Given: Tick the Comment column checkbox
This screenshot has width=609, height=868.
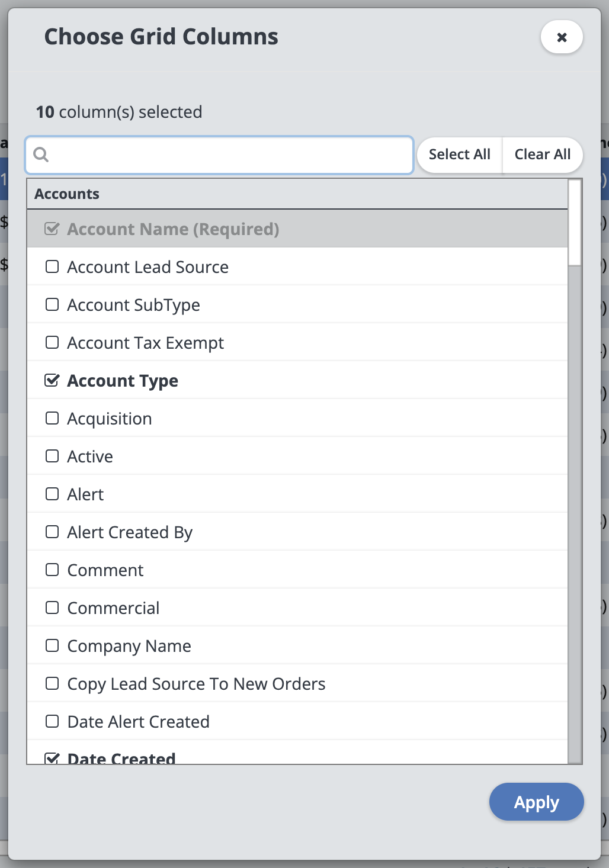Looking at the screenshot, I should (x=52, y=570).
